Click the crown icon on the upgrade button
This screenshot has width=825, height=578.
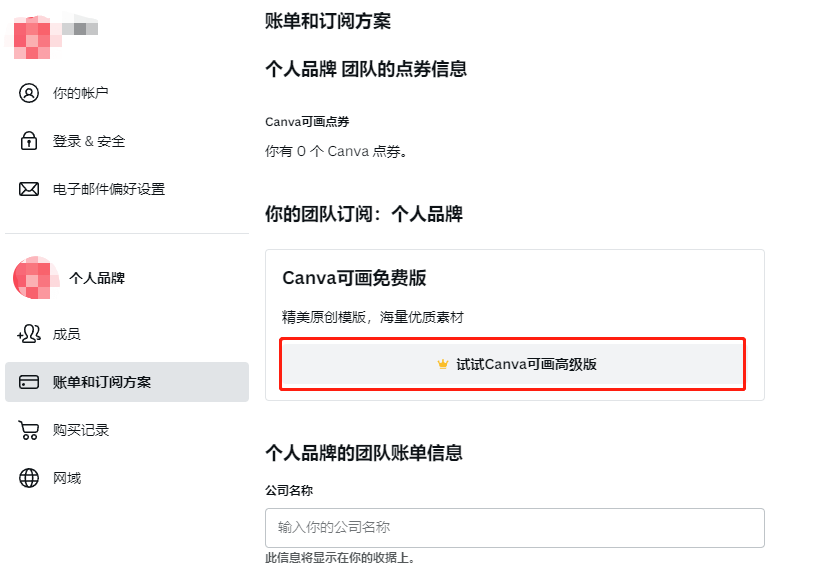443,365
